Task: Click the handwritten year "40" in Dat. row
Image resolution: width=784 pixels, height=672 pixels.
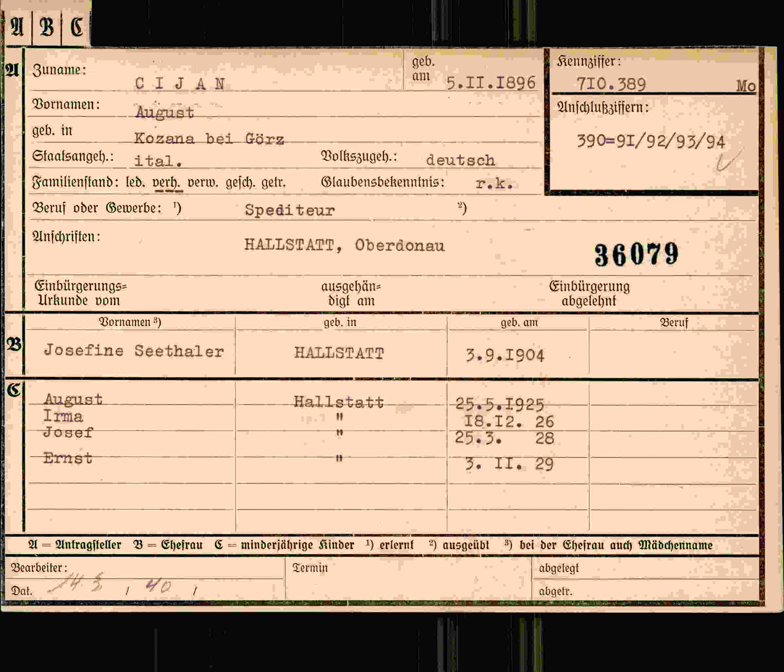Action: coord(159,586)
